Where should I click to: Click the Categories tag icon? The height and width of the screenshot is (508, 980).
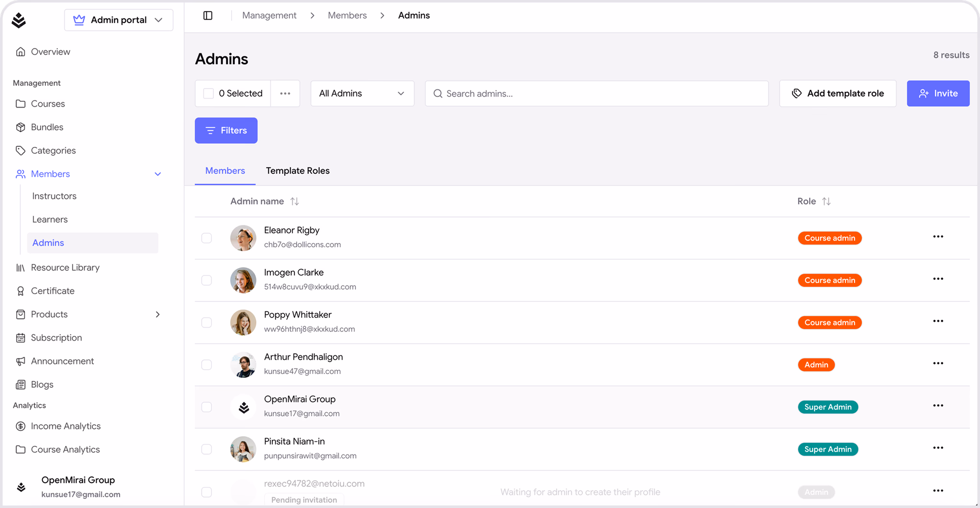[20, 151]
